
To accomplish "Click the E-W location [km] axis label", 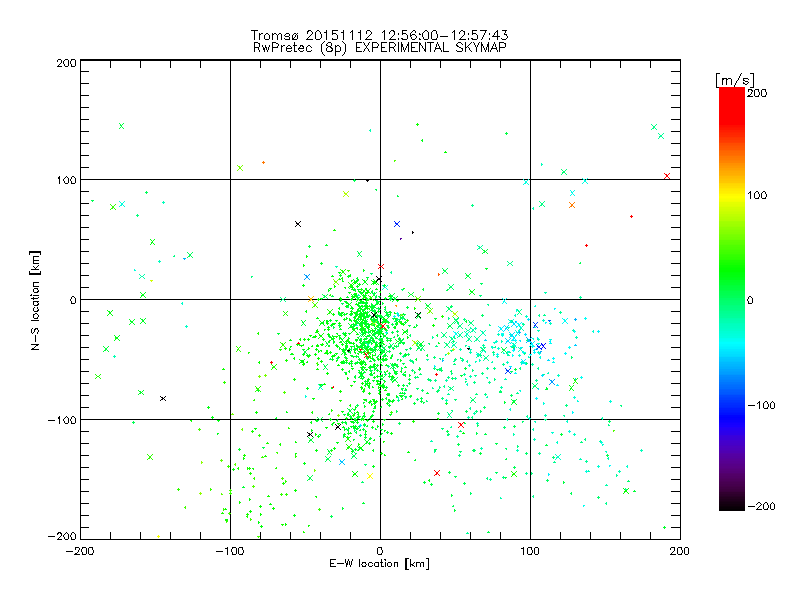I will point(379,564).
